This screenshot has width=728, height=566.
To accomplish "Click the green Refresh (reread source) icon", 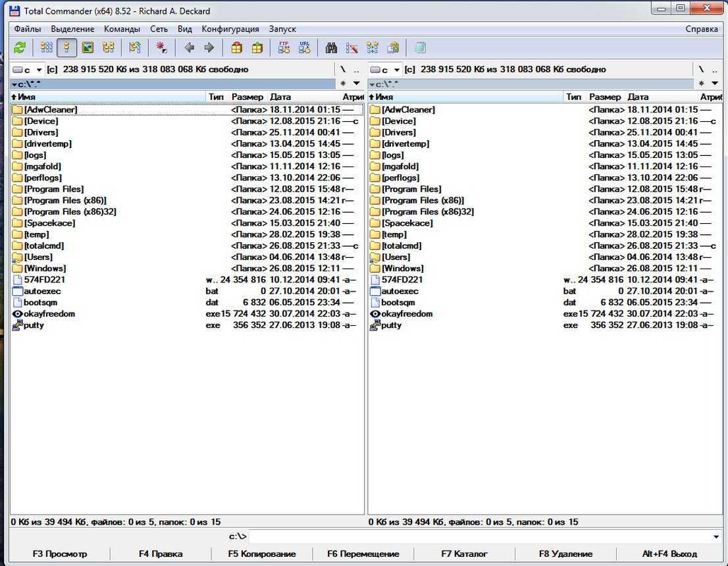I will [20, 47].
